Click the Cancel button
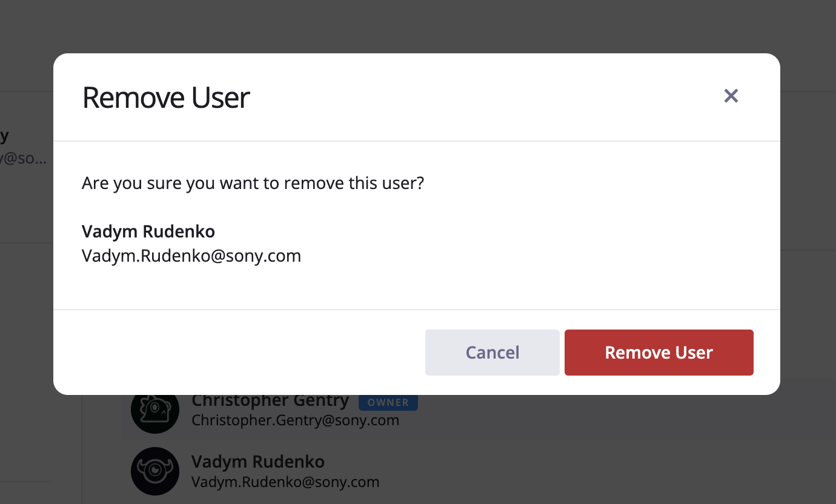Viewport: 836px width, 504px height. (493, 353)
